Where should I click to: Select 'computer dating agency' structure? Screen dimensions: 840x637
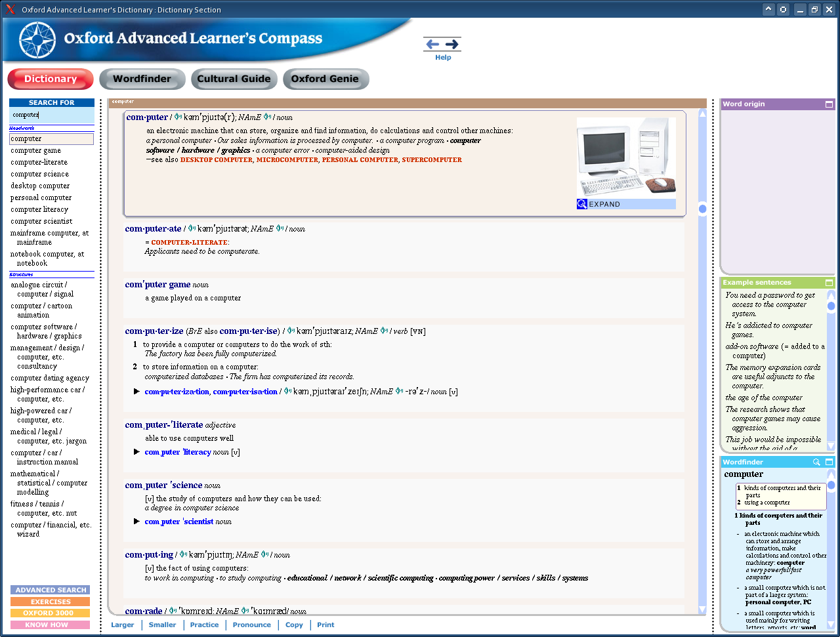pos(50,378)
